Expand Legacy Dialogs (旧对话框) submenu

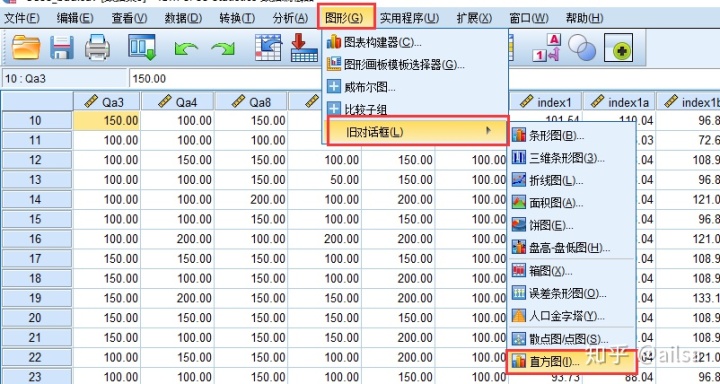coord(418,131)
